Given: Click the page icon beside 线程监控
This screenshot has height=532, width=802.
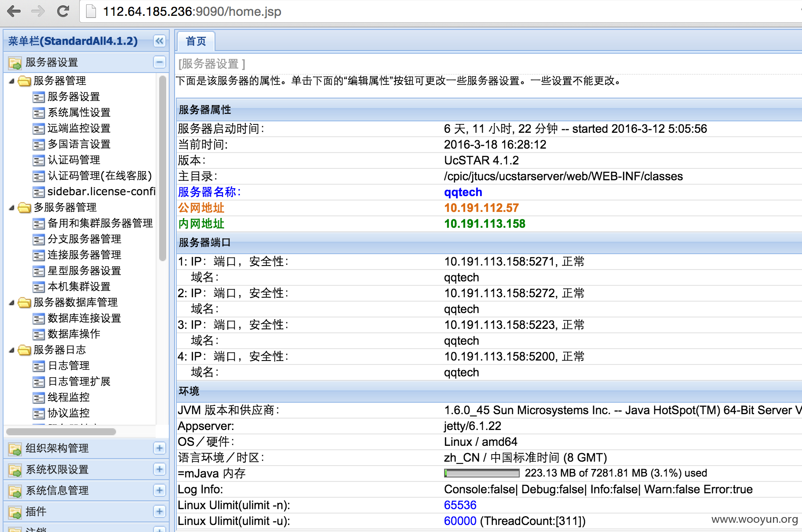Looking at the screenshot, I should 39,398.
